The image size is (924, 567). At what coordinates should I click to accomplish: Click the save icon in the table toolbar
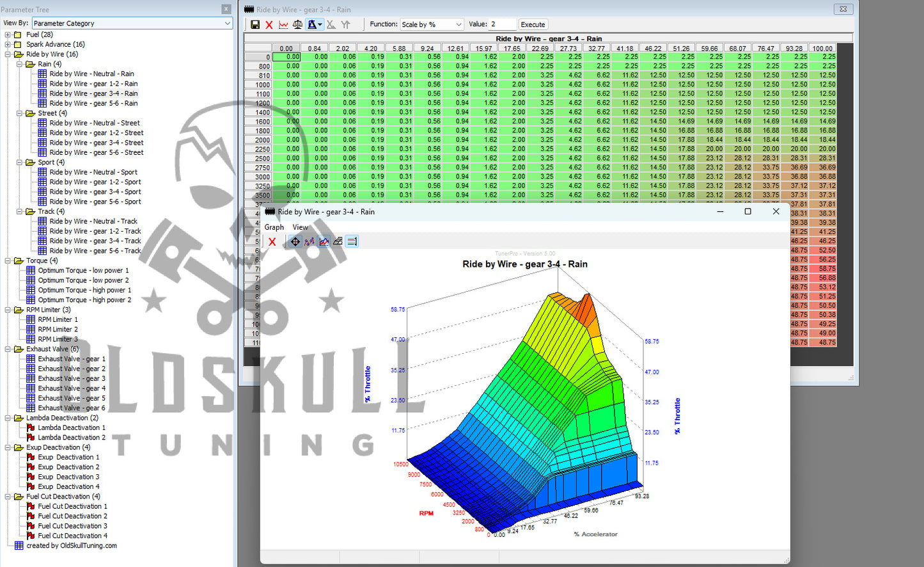255,25
